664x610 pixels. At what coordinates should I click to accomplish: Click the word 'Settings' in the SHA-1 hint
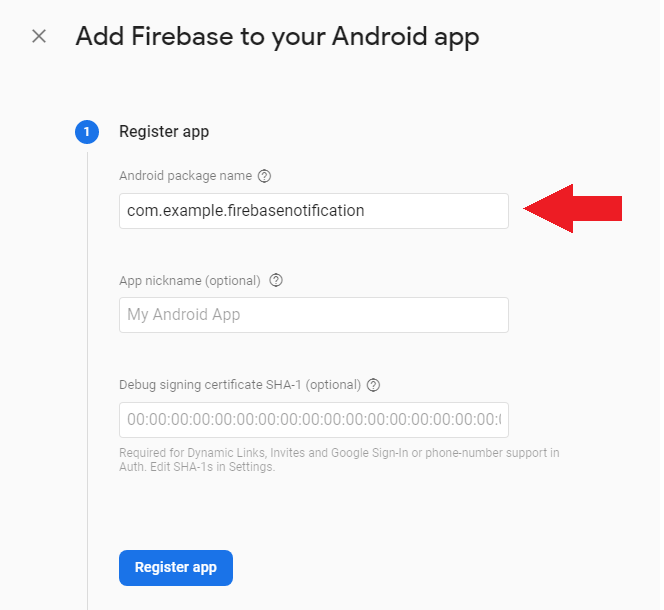[251, 466]
